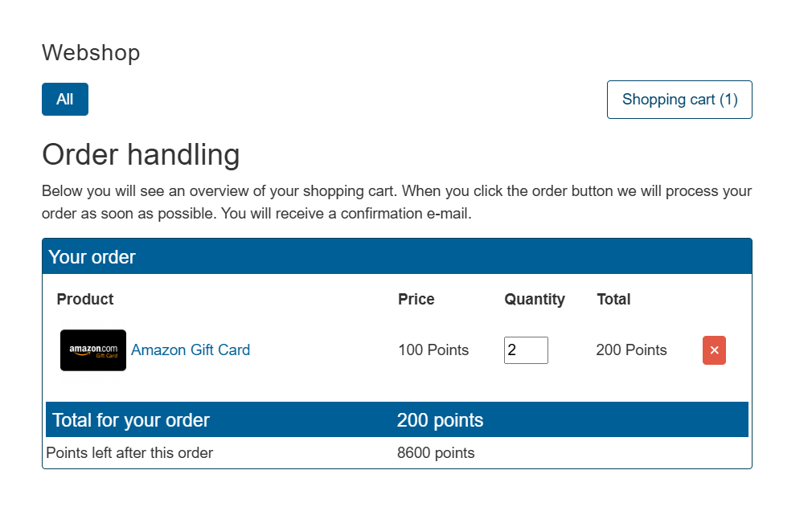Click the Amazon Gift Card thumbnail image
The height and width of the screenshot is (511, 812).
coord(93,350)
